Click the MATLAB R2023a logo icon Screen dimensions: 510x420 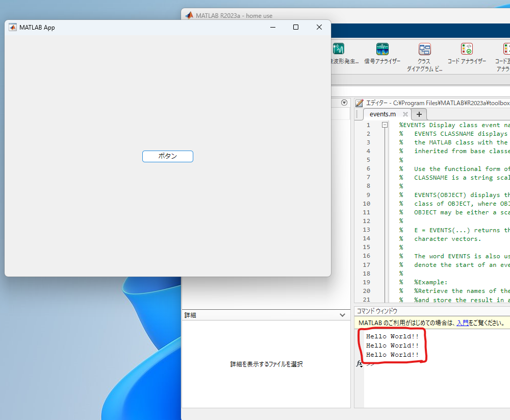[x=189, y=15]
